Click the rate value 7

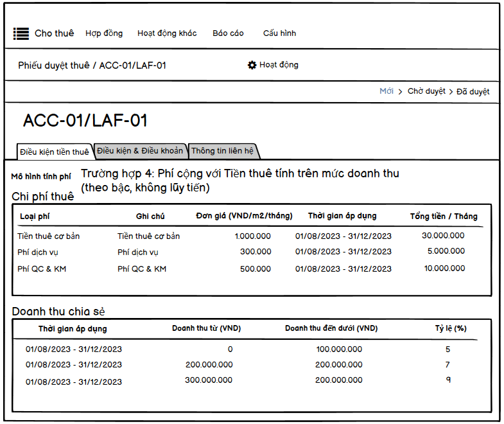448,365
